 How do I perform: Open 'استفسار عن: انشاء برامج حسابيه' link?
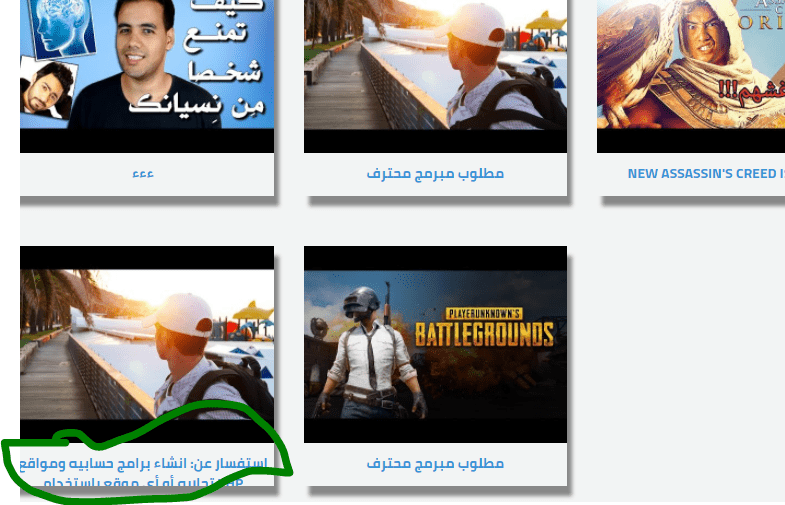(144, 472)
